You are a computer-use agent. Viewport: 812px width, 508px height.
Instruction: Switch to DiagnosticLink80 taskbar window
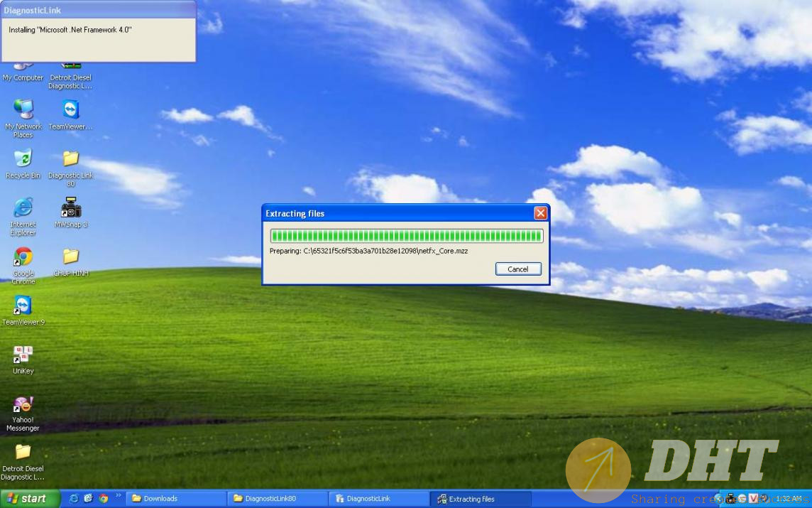click(276, 499)
